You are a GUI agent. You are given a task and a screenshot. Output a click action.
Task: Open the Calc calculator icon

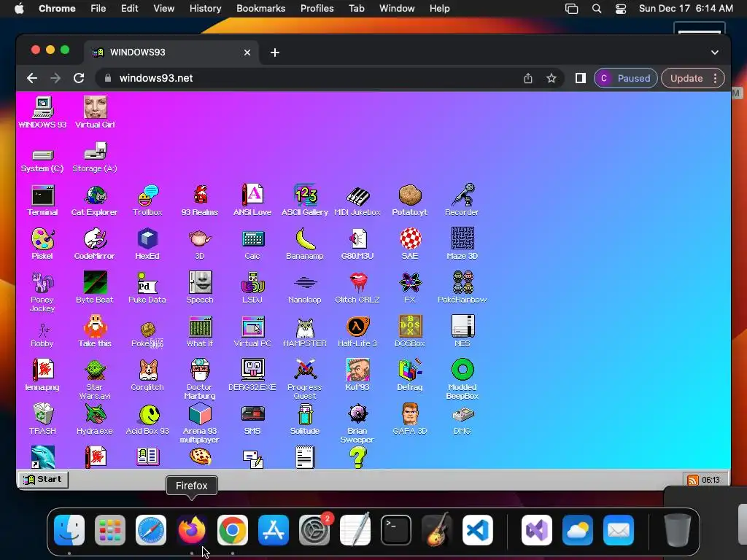coord(252,244)
